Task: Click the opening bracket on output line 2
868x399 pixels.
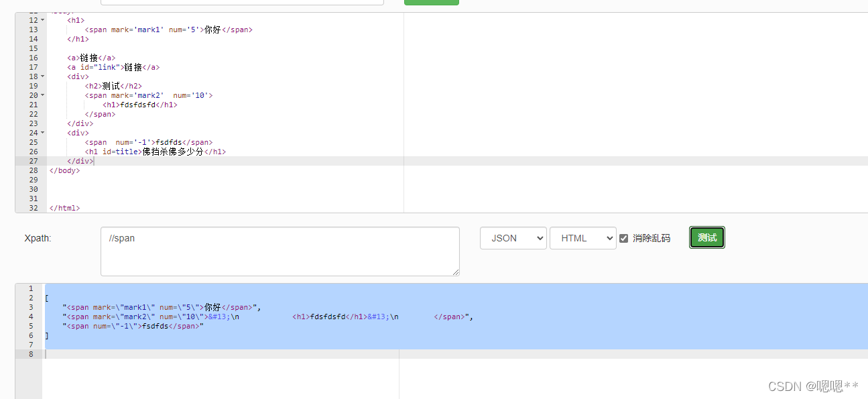Action: [x=47, y=298]
